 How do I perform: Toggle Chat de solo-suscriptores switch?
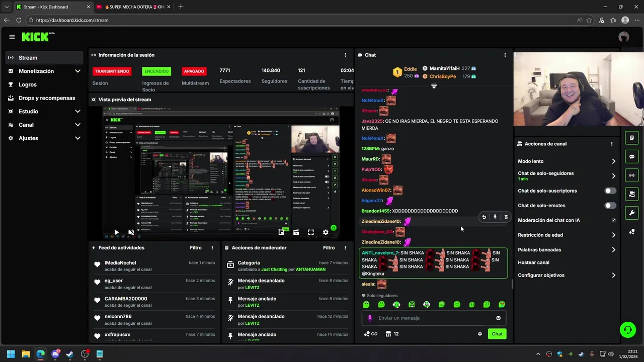(610, 191)
